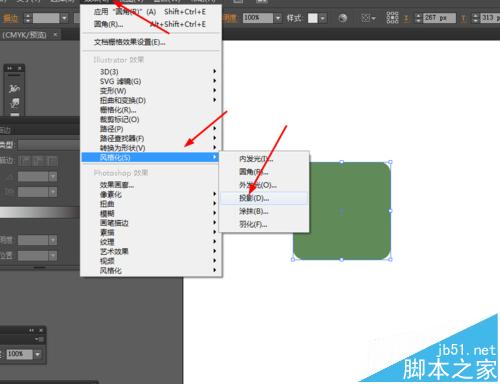
Task: Click the 样式 graphic style swatch
Action: click(x=313, y=18)
